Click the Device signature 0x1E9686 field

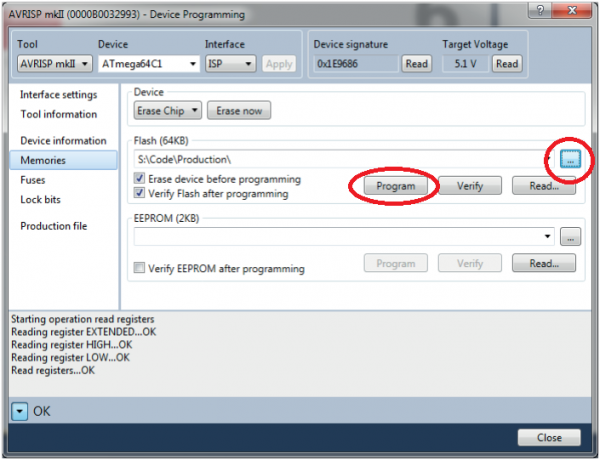pyautogui.click(x=356, y=64)
